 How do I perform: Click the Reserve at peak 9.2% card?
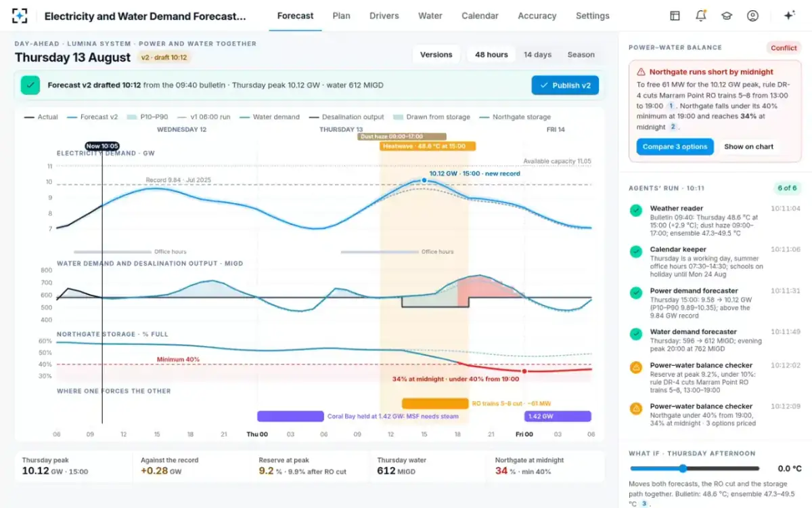point(311,465)
